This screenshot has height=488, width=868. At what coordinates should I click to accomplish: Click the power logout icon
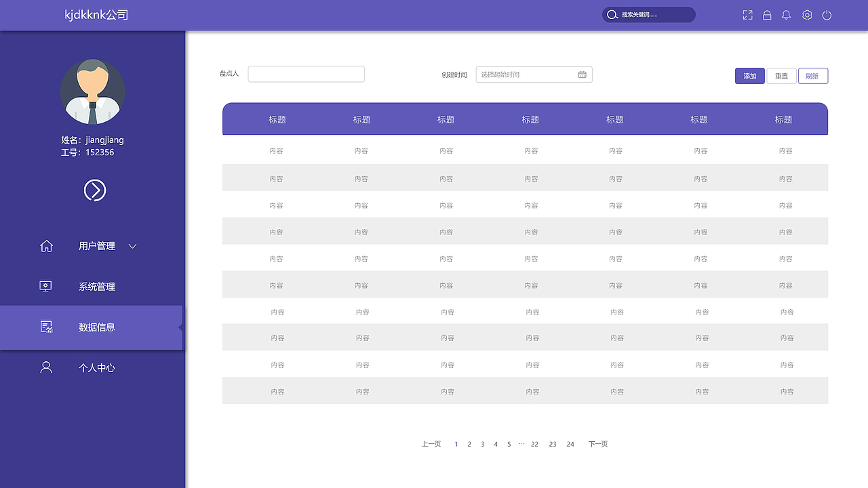coord(827,15)
